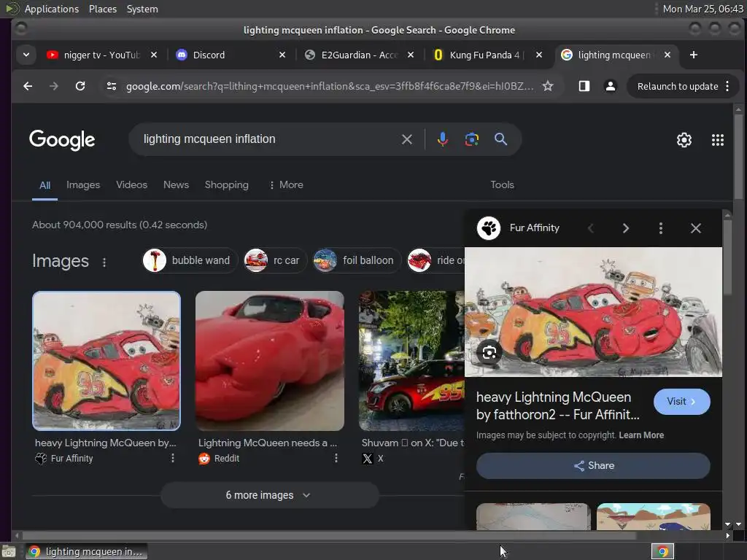Reload the current page
Image resolution: width=747 pixels, height=560 pixels.
pyautogui.click(x=80, y=86)
